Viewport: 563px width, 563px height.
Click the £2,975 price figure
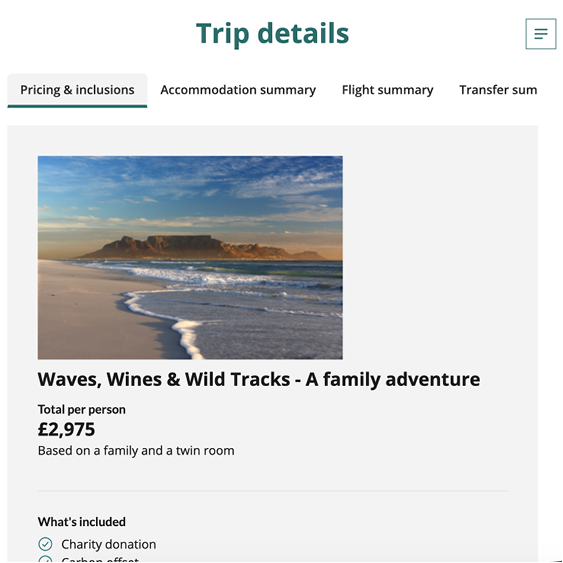(x=66, y=429)
